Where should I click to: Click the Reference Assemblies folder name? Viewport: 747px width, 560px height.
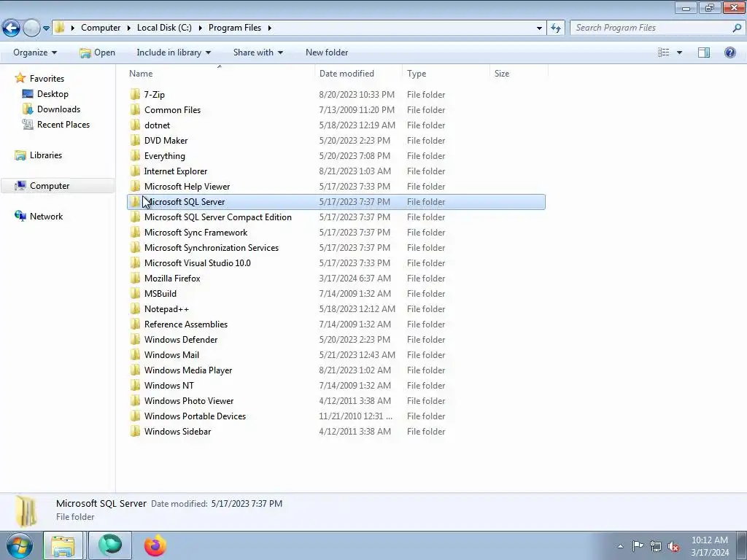(186, 324)
